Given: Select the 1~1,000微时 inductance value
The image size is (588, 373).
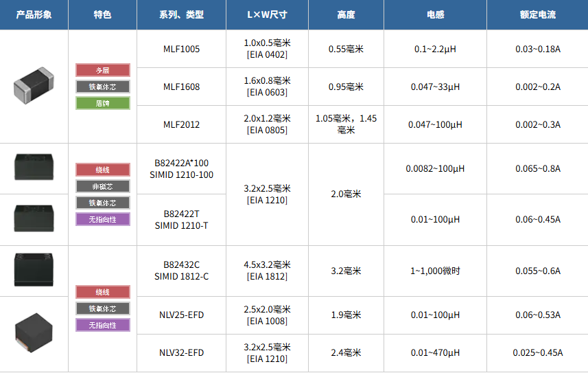Looking at the screenshot, I should [435, 271].
